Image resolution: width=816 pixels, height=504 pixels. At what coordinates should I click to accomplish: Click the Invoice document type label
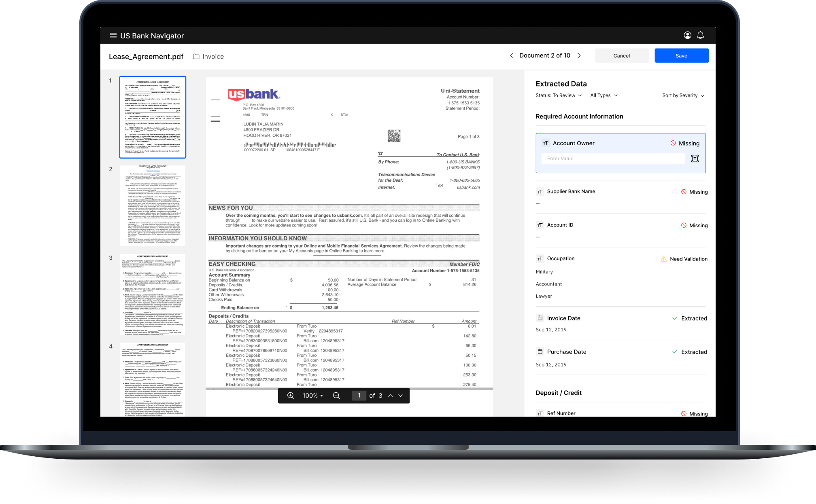click(x=213, y=57)
